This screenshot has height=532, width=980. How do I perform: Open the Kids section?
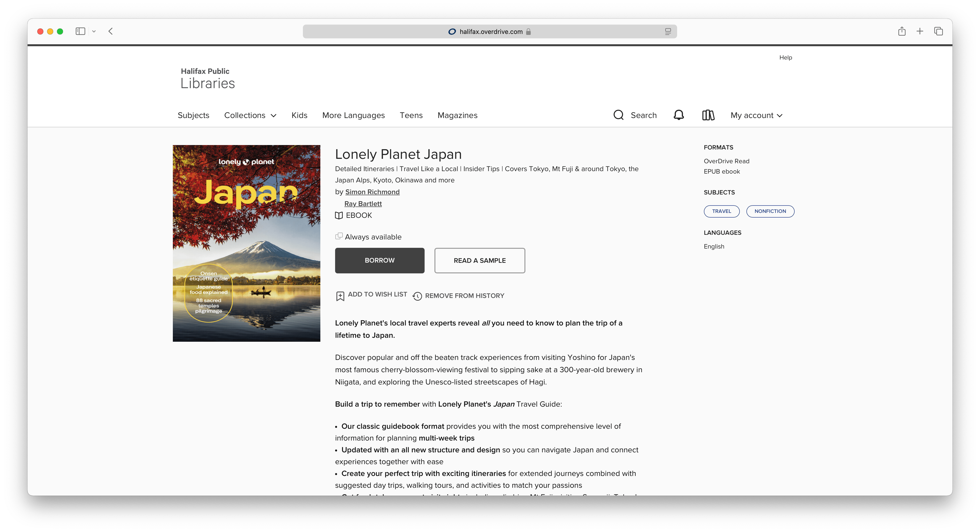coord(299,115)
